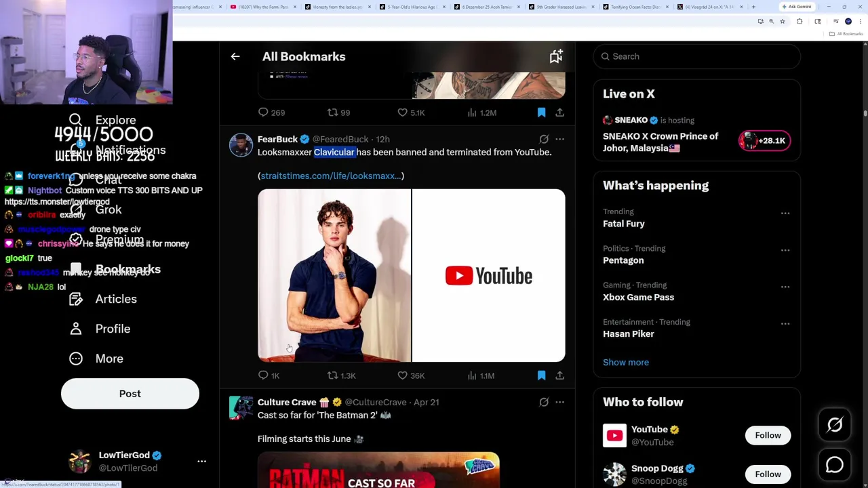Viewport: 868px width, 488px height.
Task: Open more options for Pentagon trend
Action: click(785, 250)
